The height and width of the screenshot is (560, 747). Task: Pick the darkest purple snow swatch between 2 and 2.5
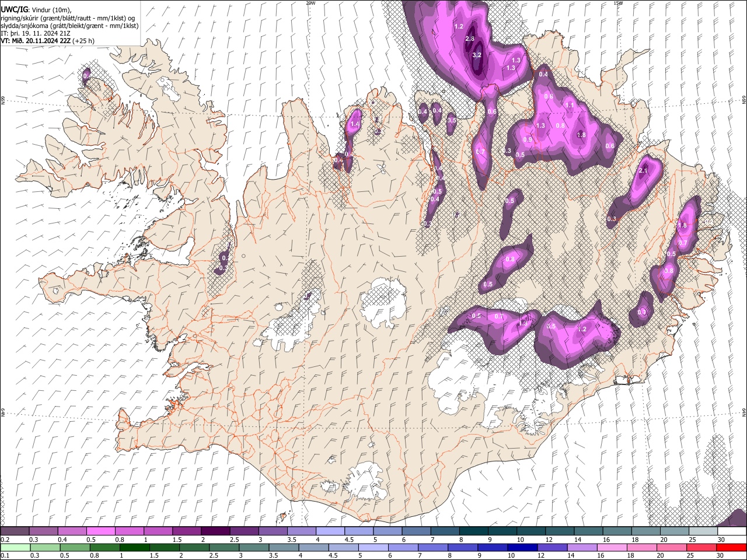coord(215,531)
